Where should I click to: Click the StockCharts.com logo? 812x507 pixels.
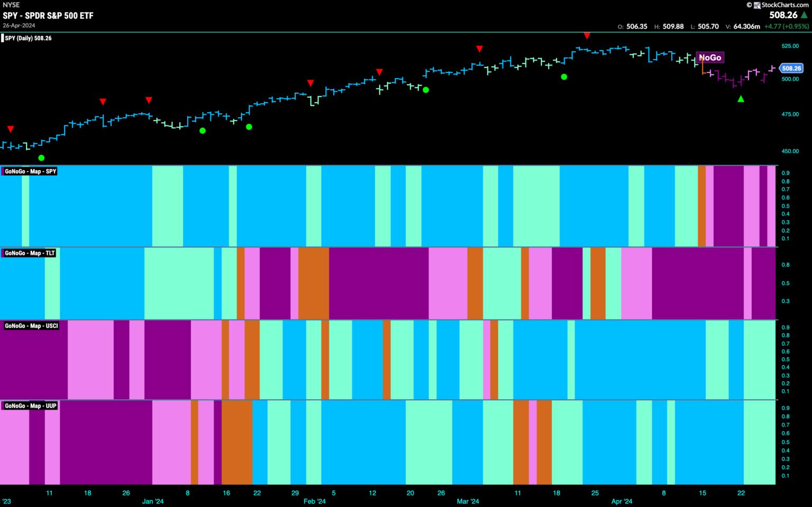point(780,5)
